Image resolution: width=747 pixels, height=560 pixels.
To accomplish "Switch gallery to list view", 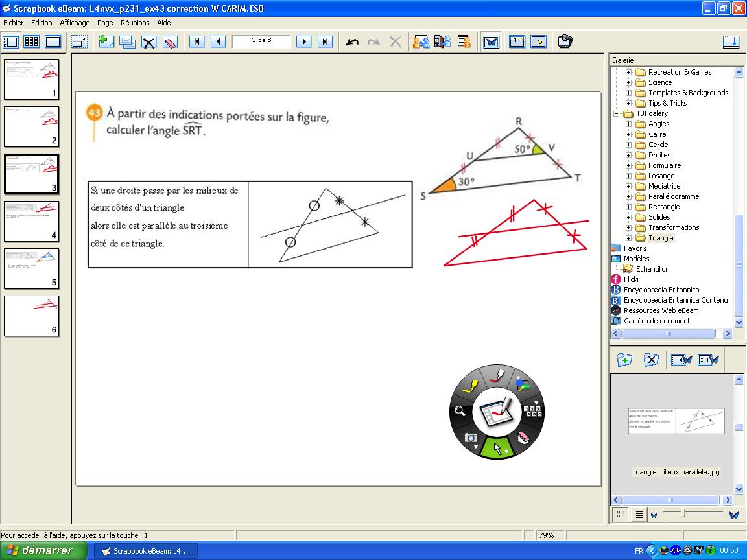I will [x=639, y=514].
